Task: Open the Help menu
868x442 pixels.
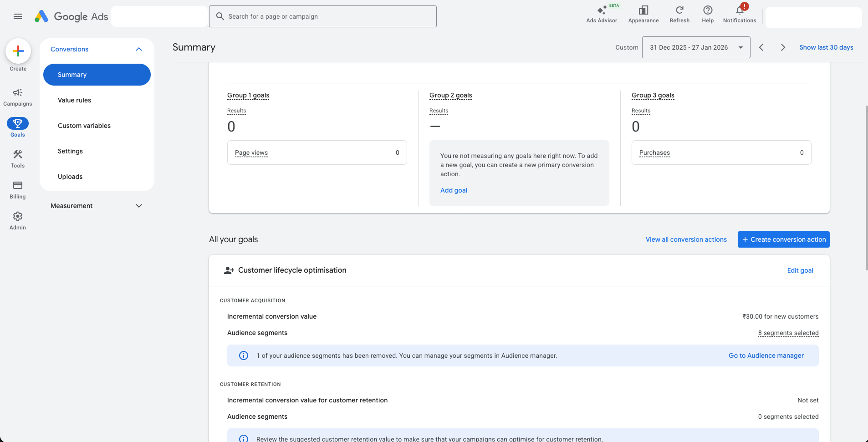Action: pyautogui.click(x=707, y=11)
